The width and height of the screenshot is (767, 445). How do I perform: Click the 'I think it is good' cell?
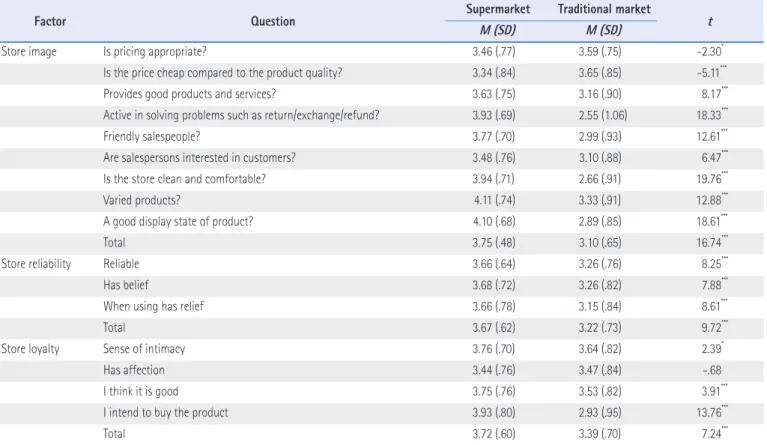[140, 391]
